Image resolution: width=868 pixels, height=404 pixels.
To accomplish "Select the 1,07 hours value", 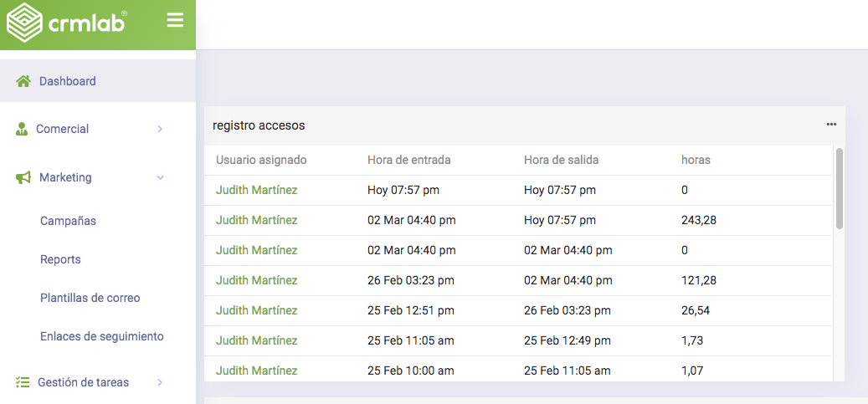I will pos(692,371).
